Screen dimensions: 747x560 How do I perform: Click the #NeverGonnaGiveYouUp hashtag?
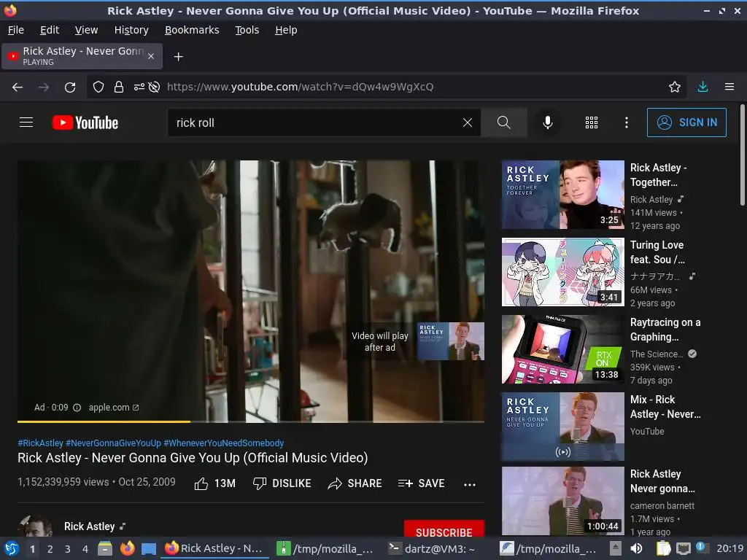tap(113, 443)
